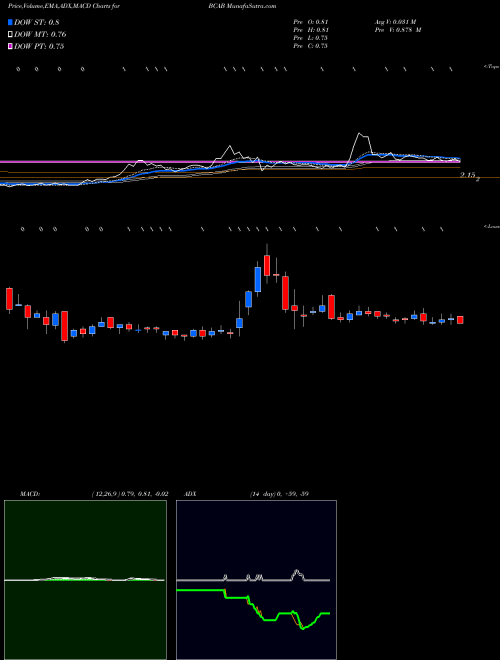Click the MACD '(12,26,9) 0.79, 0.81, -0.02' values

pos(130,494)
